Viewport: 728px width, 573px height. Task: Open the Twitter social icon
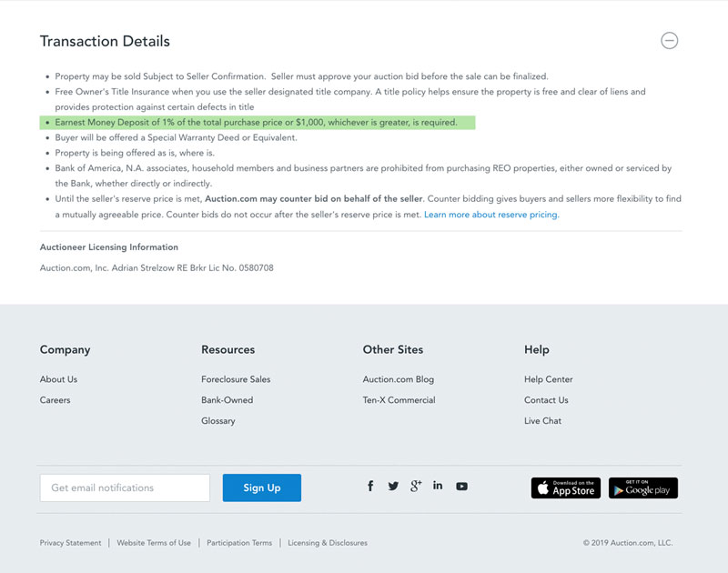[393, 486]
